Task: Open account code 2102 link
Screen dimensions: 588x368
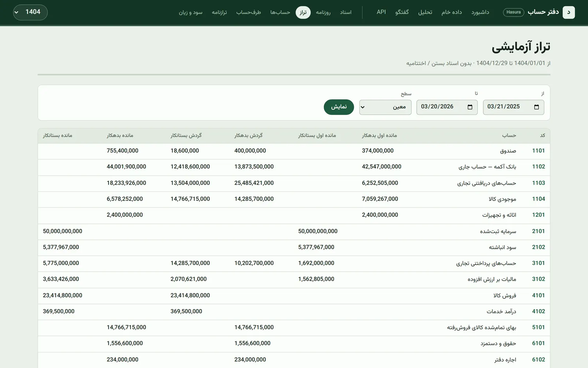Action: 538,247
